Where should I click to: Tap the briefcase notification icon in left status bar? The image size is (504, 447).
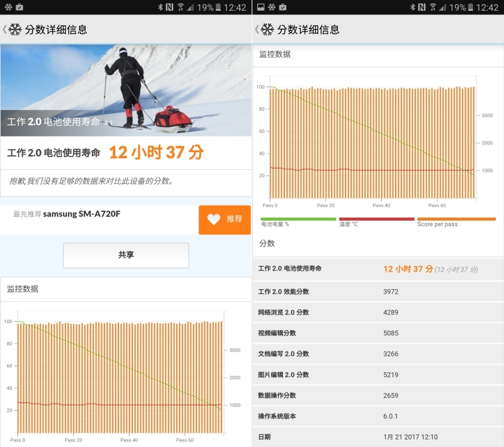click(20, 7)
